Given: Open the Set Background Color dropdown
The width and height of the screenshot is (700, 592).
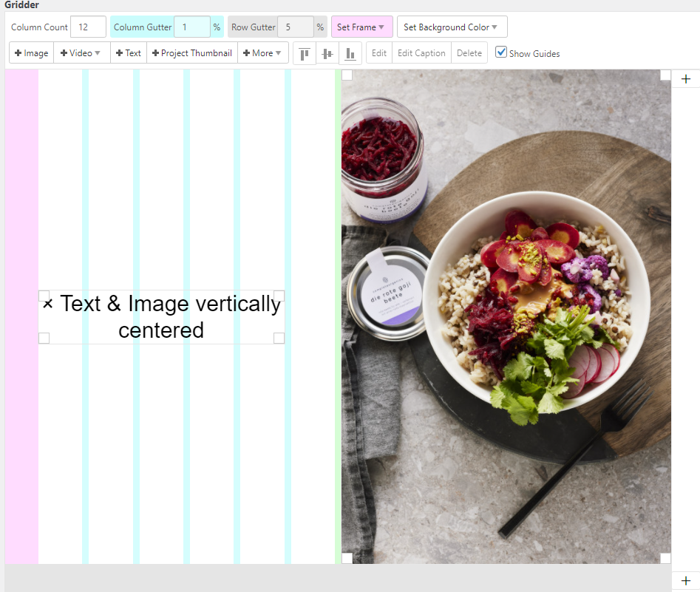Looking at the screenshot, I should (452, 27).
